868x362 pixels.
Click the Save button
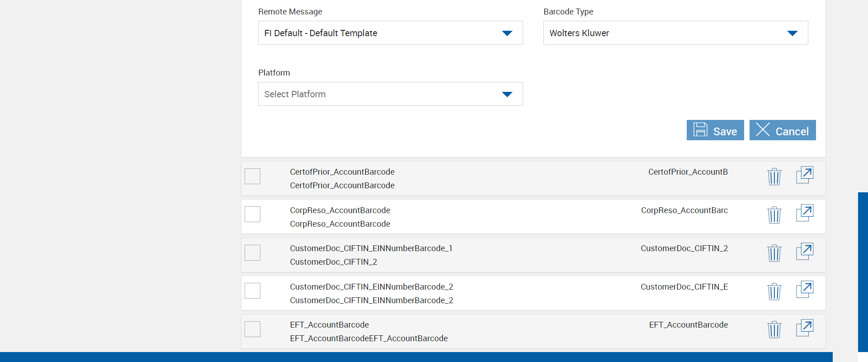[715, 130]
